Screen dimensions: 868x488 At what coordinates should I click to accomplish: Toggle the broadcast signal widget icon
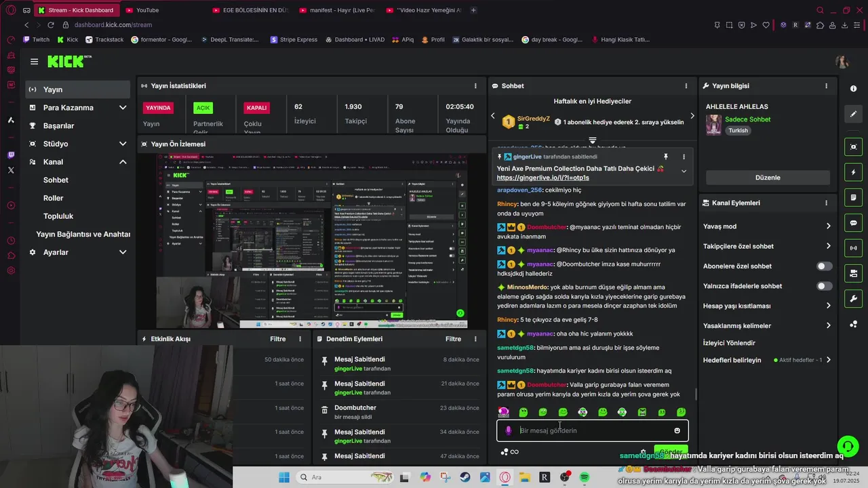pyautogui.click(x=853, y=248)
